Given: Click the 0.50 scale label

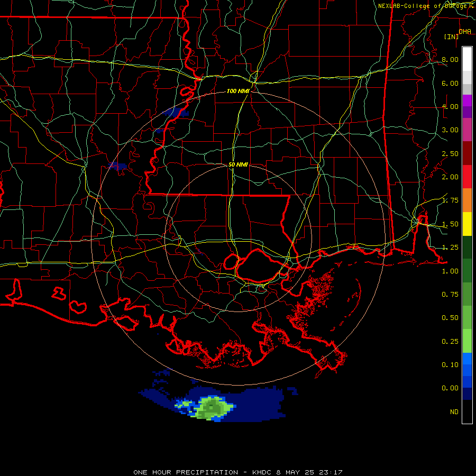Looking at the screenshot, I should (450, 318).
